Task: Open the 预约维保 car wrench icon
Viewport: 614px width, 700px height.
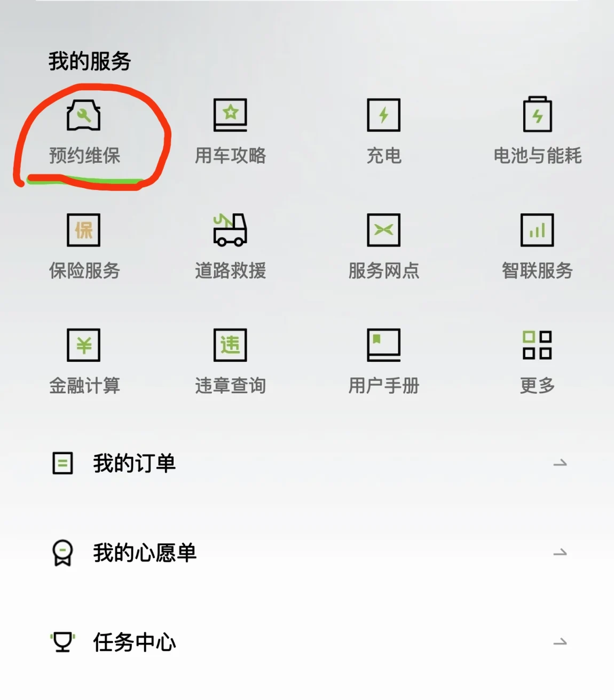Action: 84,115
